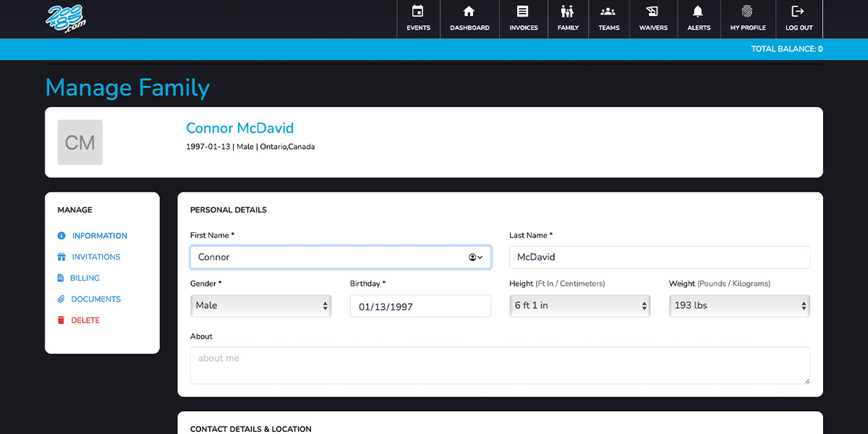This screenshot has height=434, width=868.
Task: Open the Teams menu label
Action: (x=609, y=28)
